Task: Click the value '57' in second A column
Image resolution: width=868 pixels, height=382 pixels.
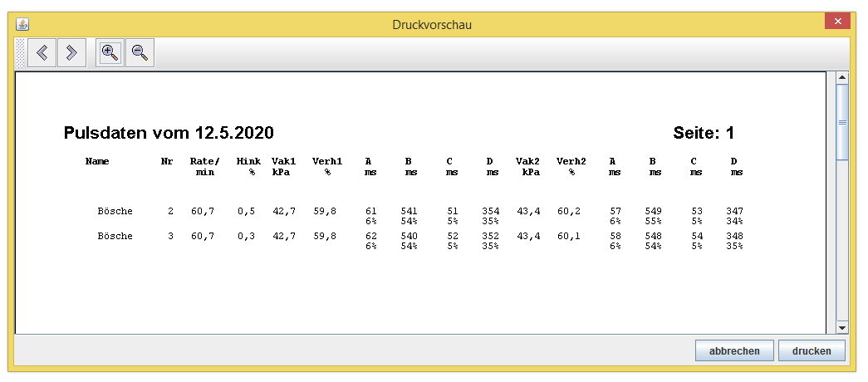Action: click(615, 211)
